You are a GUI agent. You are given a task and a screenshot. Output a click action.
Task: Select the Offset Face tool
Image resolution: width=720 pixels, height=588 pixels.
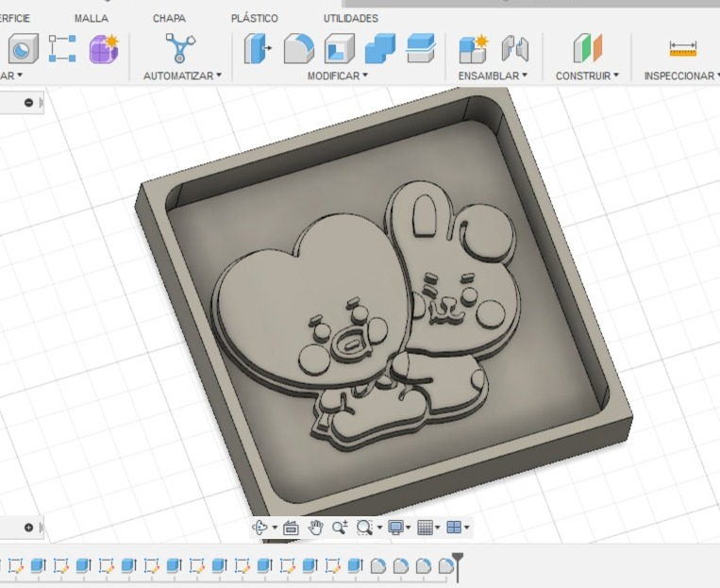(x=421, y=48)
